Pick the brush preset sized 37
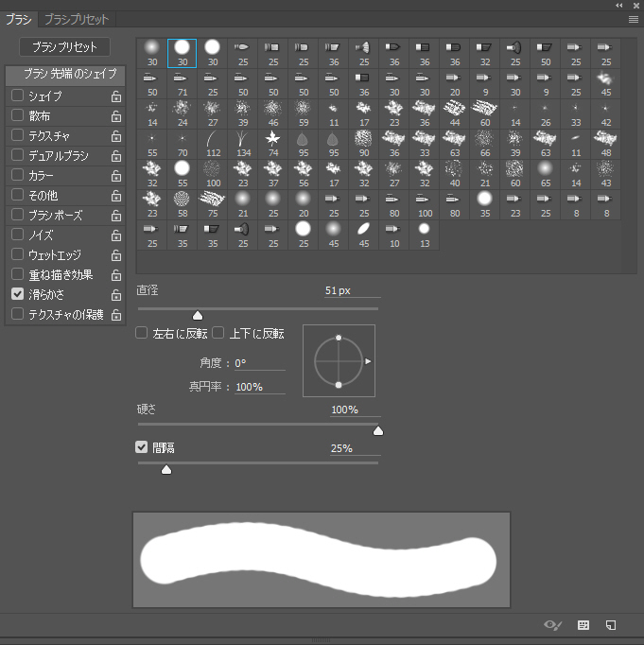This screenshot has height=645, width=644. coord(273,175)
